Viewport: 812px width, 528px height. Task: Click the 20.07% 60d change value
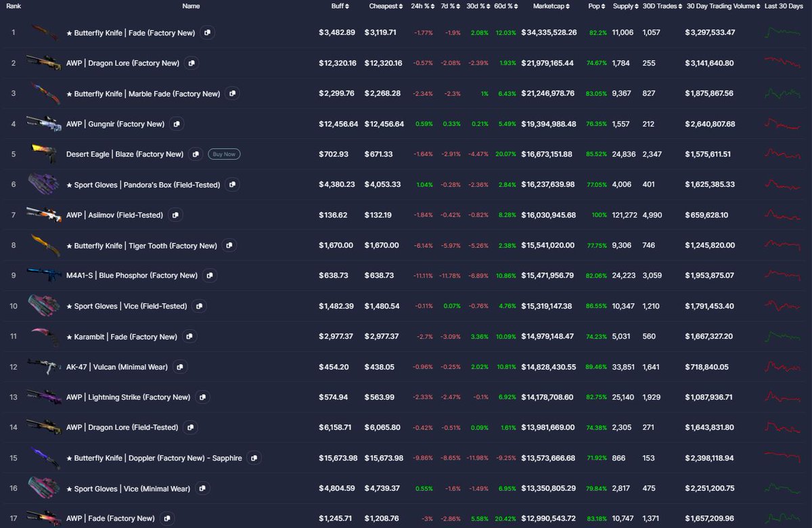(x=505, y=154)
